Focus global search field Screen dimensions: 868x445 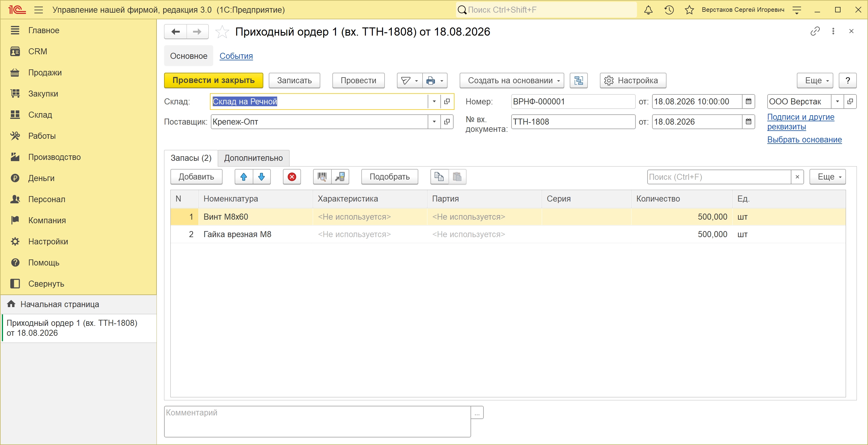pos(546,10)
